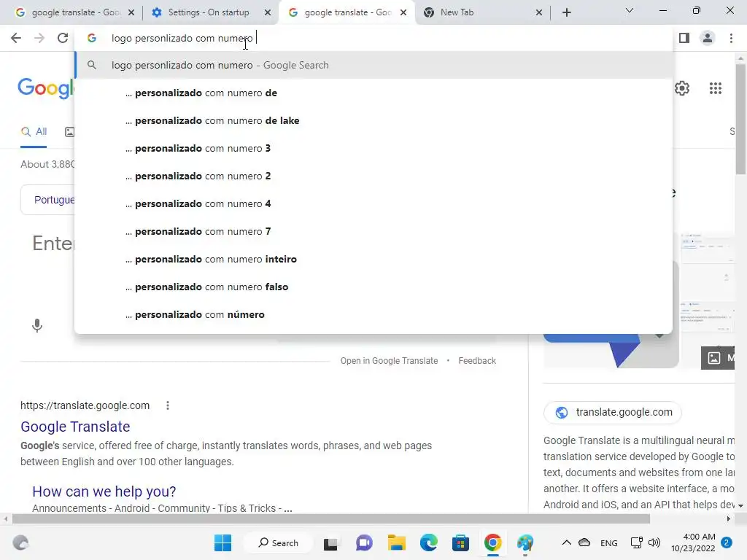Image resolution: width=747 pixels, height=560 pixels.
Task: Close the active google translate tab
Action: pyautogui.click(x=403, y=12)
